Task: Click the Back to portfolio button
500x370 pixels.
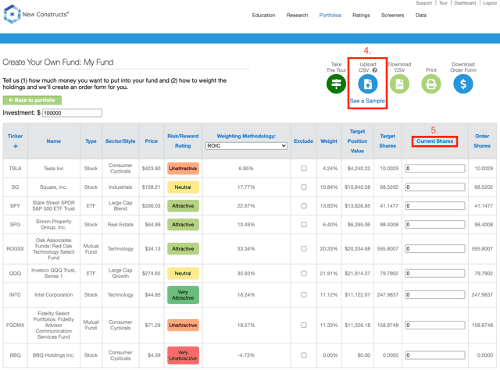Action: click(32, 100)
